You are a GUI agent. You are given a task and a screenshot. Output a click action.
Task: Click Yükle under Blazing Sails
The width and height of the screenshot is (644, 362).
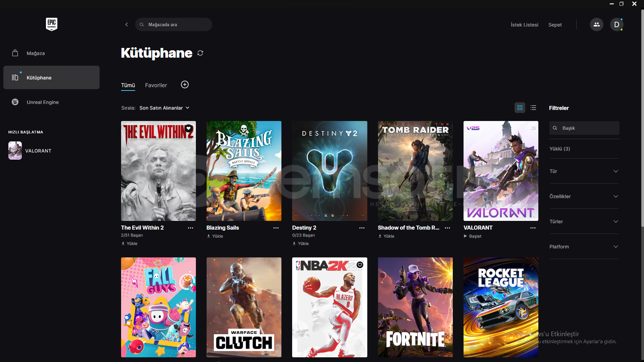click(x=215, y=236)
